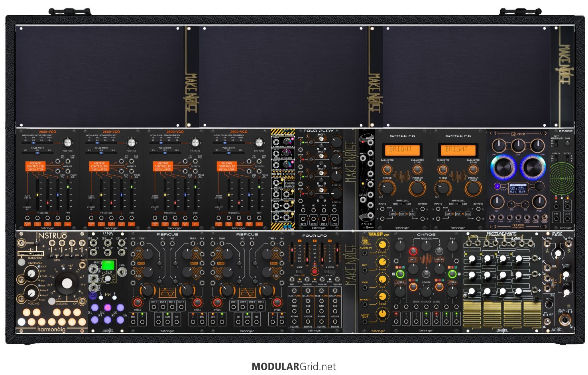This screenshot has height=375, width=588.
Task: Turn the large Diatonic knob on harmonàig
Action: coord(67,283)
